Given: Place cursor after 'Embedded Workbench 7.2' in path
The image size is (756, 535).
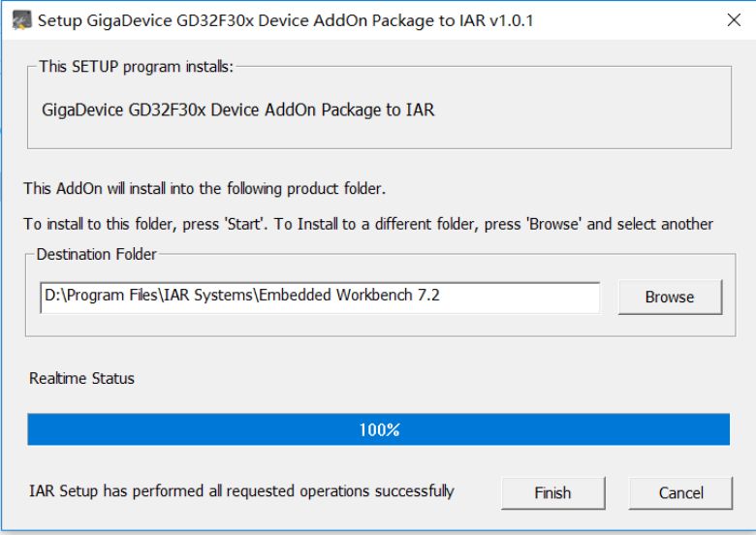Looking at the screenshot, I should coord(441,295).
